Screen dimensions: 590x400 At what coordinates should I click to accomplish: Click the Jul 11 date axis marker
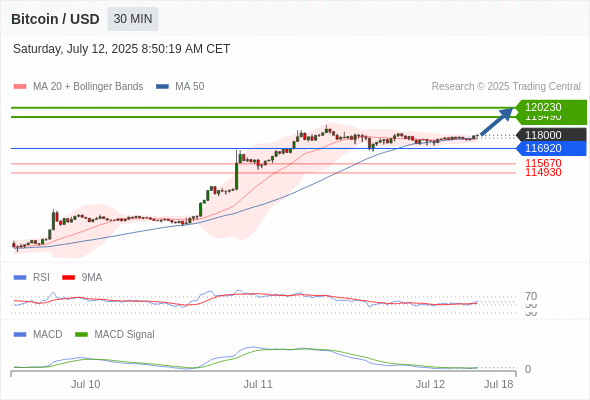tap(258, 384)
